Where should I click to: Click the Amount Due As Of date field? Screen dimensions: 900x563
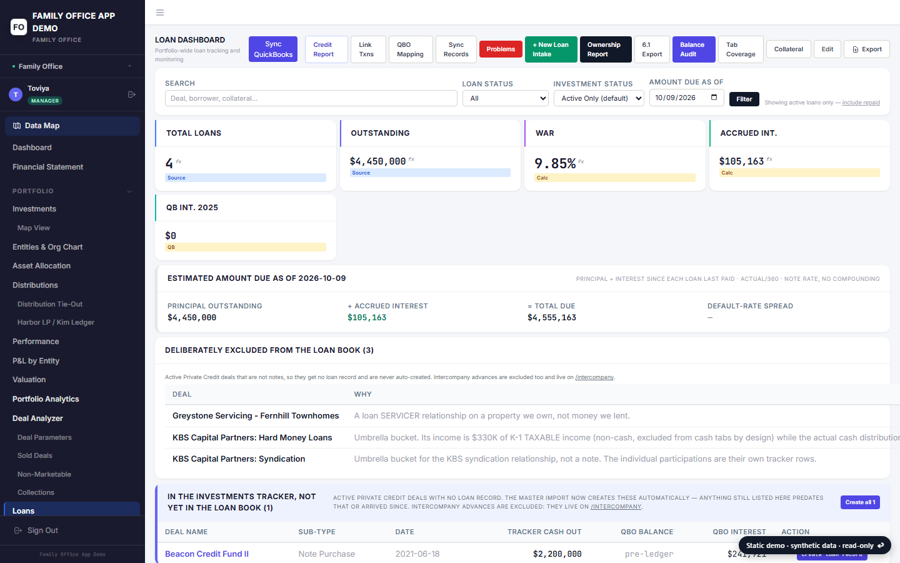[x=686, y=98]
